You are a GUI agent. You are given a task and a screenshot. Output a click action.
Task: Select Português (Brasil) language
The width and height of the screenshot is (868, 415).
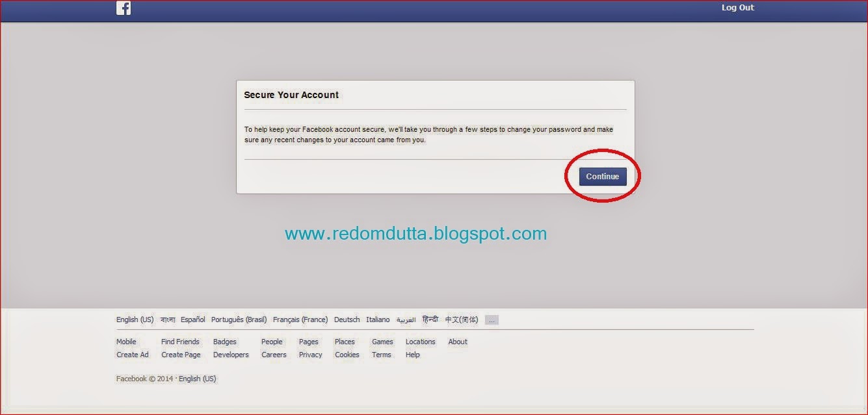point(239,320)
